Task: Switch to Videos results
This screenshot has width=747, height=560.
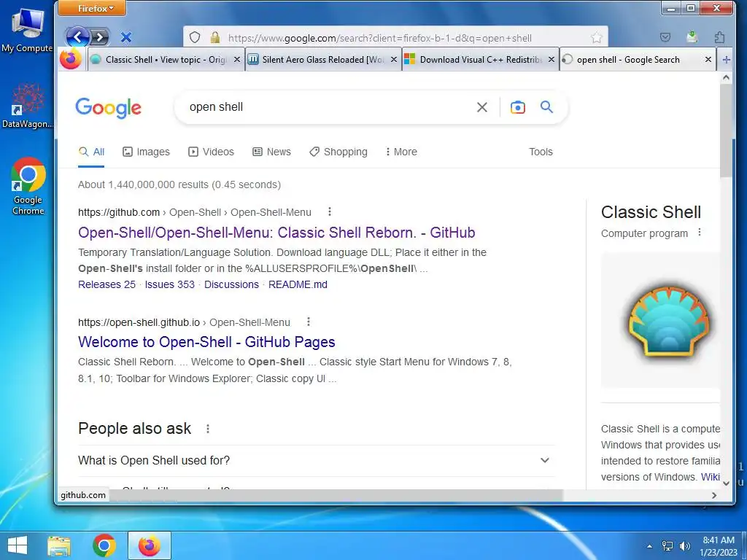Action: [x=211, y=152]
